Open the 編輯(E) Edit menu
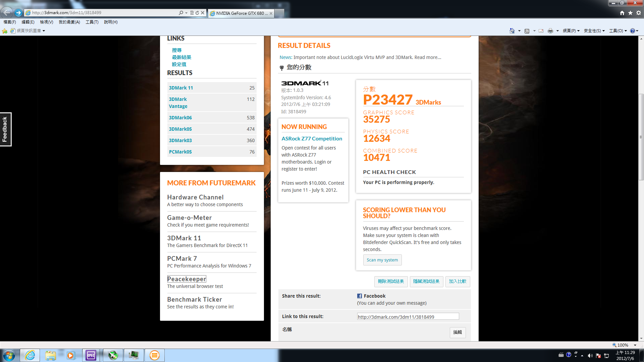644x362 pixels. click(28, 22)
